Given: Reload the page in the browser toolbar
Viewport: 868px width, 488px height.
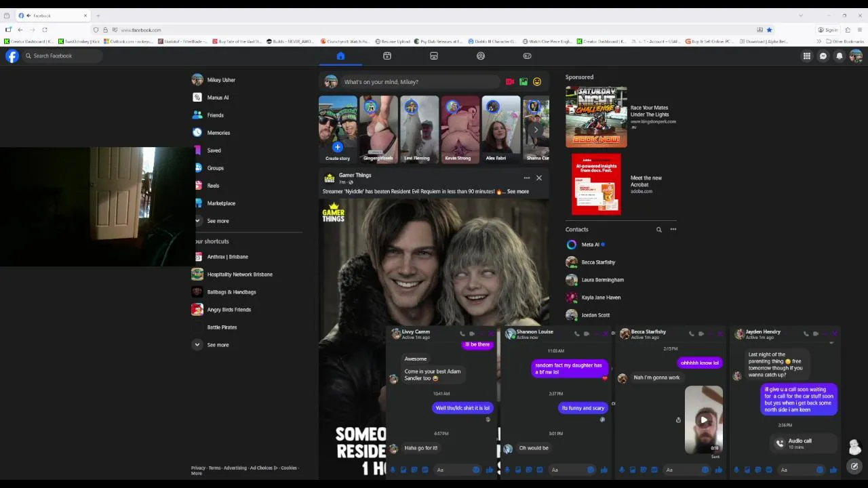Looking at the screenshot, I should click(x=45, y=30).
